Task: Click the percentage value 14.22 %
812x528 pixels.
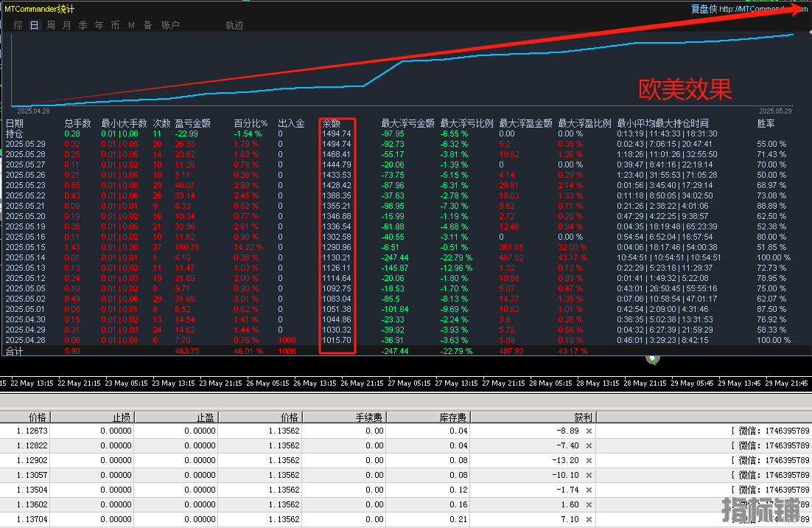Action: tap(248, 247)
